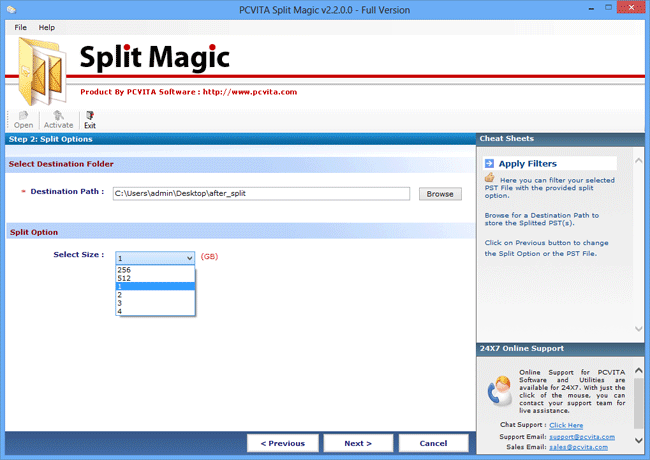This screenshot has width=650, height=460.
Task: Choose 4 from the size list
Action: coord(155,311)
